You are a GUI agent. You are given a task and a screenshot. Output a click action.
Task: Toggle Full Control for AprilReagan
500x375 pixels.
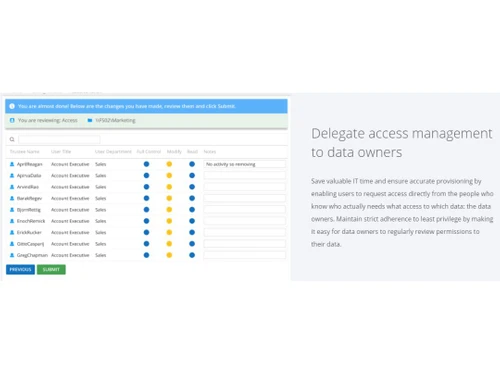(x=146, y=164)
